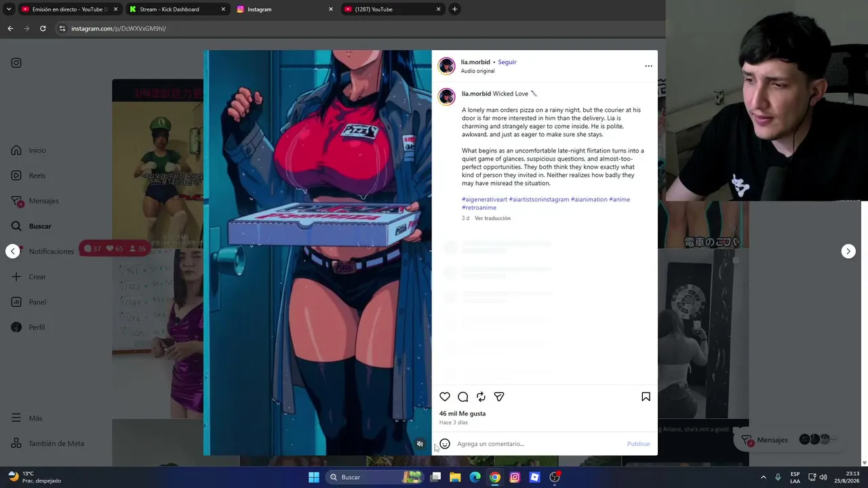Open the Instagram app on taskbar
This screenshot has height=488, width=868.
pos(515,477)
